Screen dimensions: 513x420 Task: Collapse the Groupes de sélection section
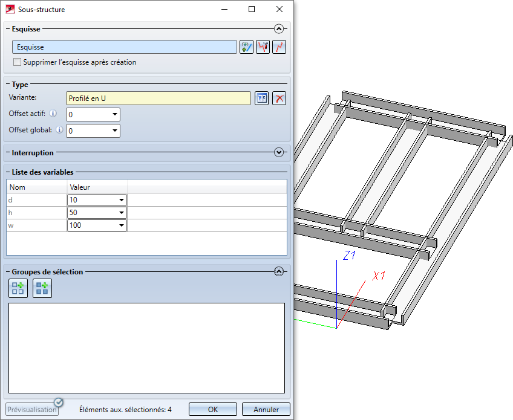[279, 272]
